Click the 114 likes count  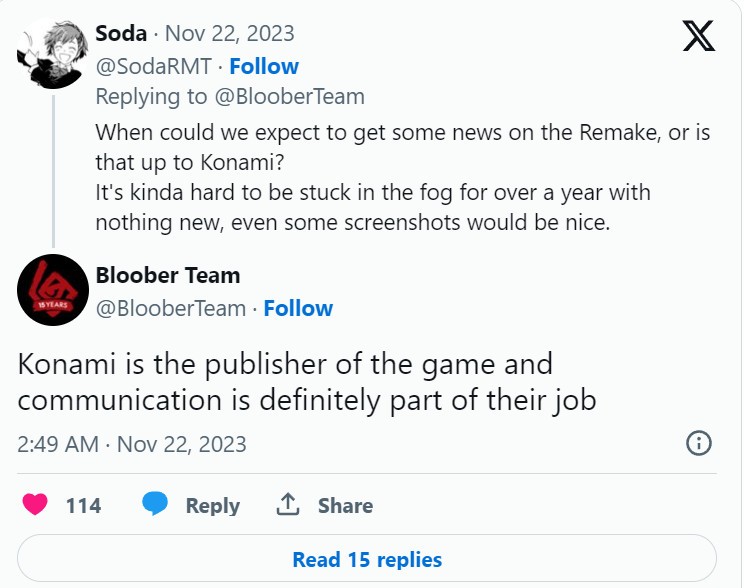[x=83, y=506]
